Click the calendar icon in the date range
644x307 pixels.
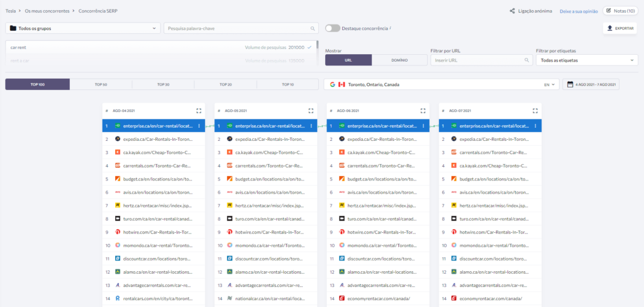click(x=570, y=84)
